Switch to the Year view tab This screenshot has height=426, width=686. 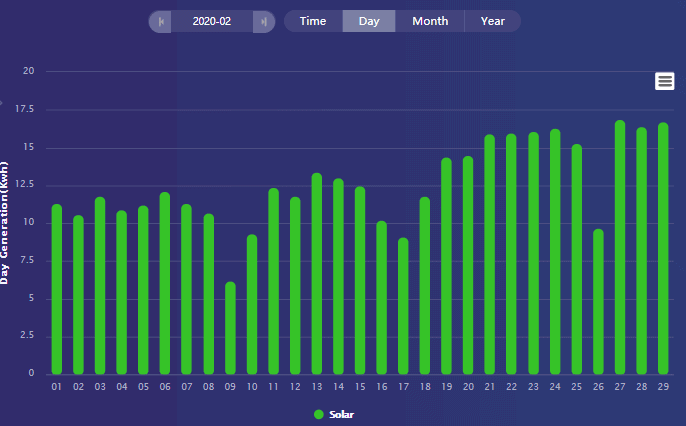492,21
